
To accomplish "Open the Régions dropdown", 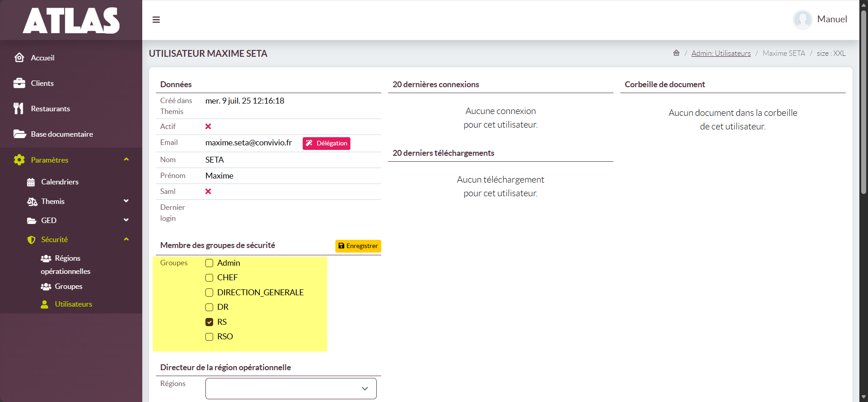I will click(x=291, y=388).
